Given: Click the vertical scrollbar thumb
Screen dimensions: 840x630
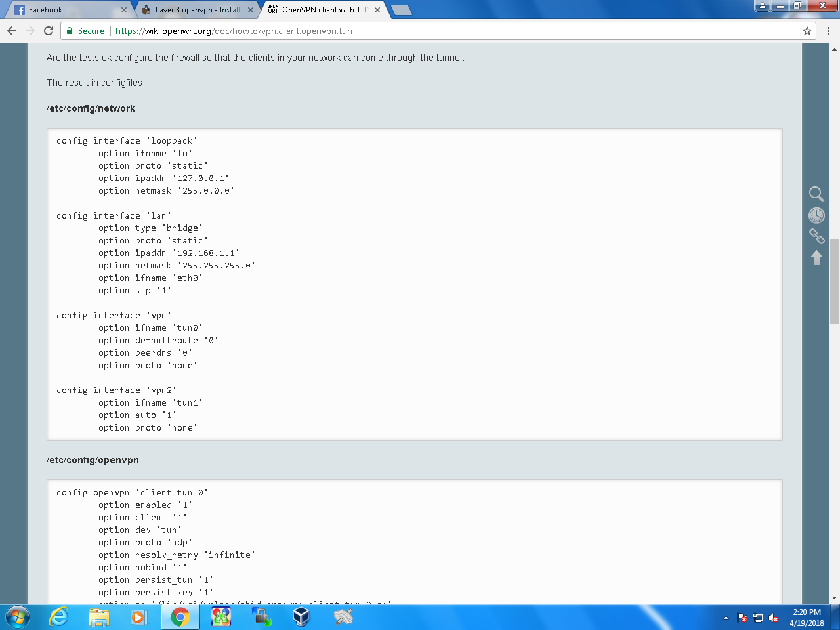Looking at the screenshot, I should [834, 281].
